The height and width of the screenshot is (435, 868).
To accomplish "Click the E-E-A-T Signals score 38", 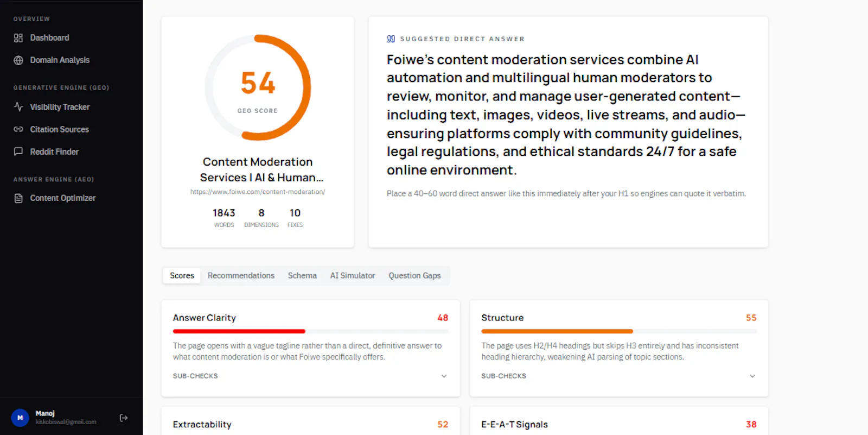I will click(751, 425).
